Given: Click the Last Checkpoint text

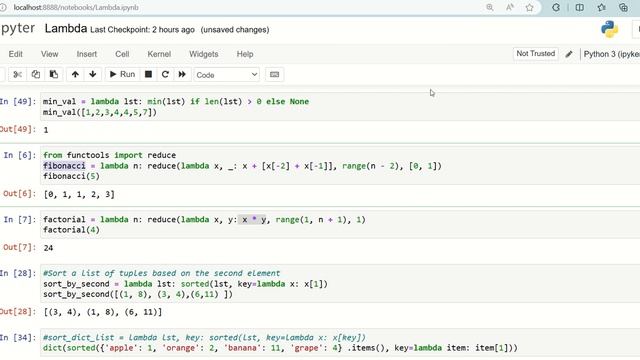Looking at the screenshot, I should [x=142, y=30].
